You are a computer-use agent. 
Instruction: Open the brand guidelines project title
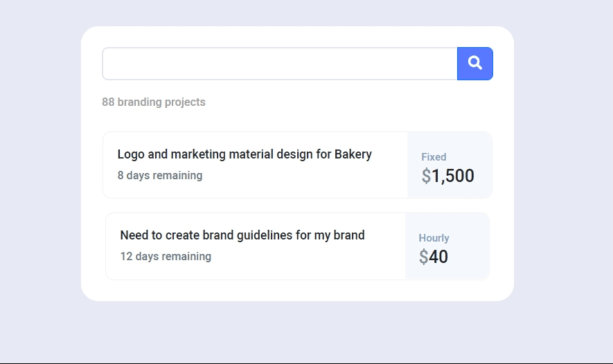[242, 235]
